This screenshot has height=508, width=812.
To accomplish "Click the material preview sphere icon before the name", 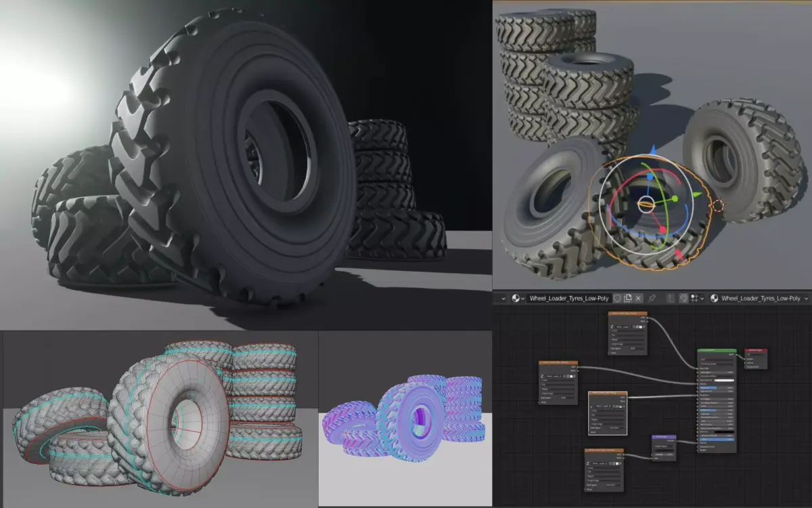I will [x=516, y=299].
